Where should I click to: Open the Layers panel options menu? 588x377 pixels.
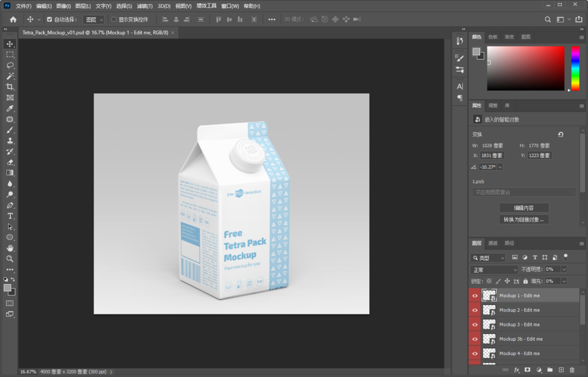(582, 244)
